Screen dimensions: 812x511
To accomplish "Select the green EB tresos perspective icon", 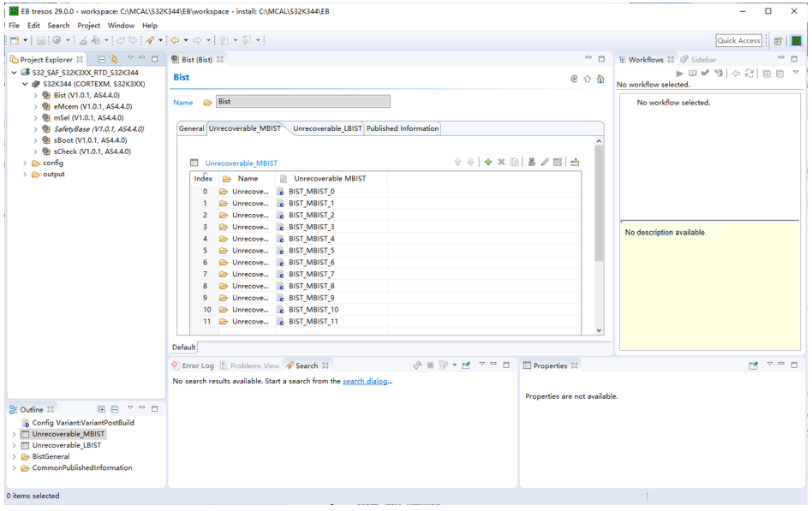I will [x=797, y=41].
